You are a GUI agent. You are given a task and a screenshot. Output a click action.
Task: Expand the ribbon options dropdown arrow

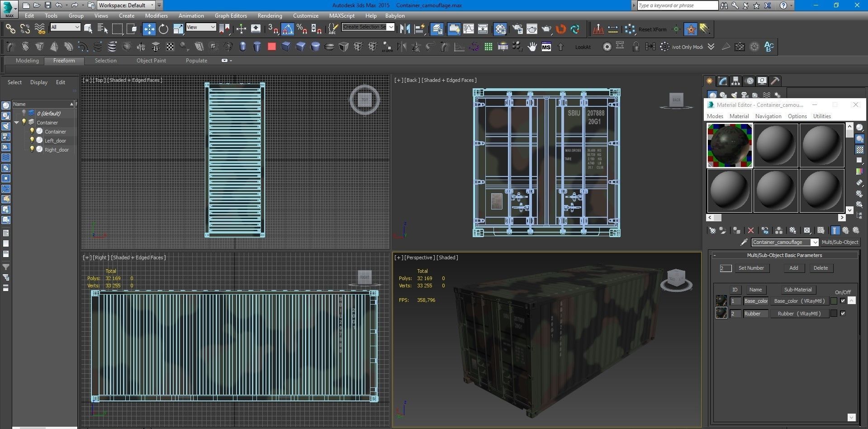pyautogui.click(x=227, y=61)
